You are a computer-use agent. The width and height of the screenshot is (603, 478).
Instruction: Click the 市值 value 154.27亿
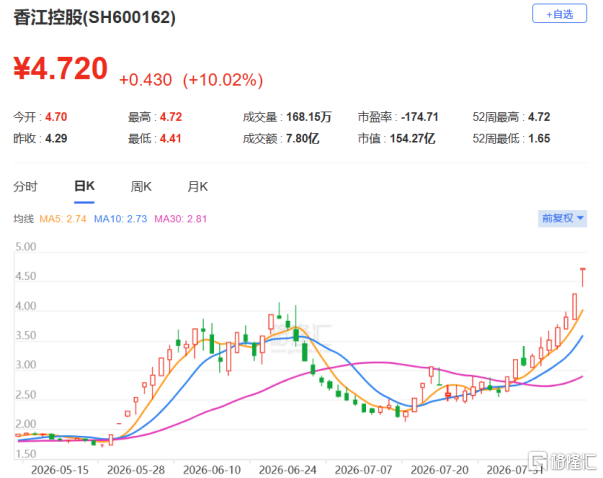pos(413,138)
